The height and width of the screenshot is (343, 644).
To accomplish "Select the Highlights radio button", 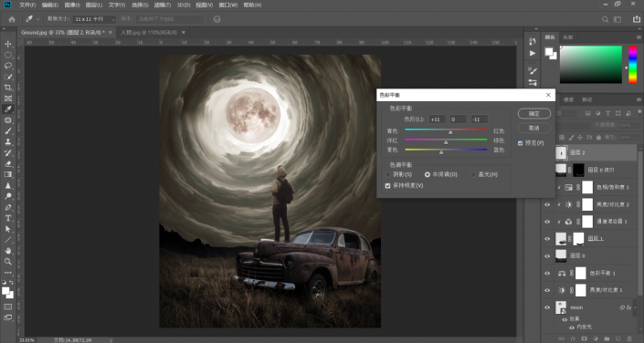I will (x=473, y=175).
